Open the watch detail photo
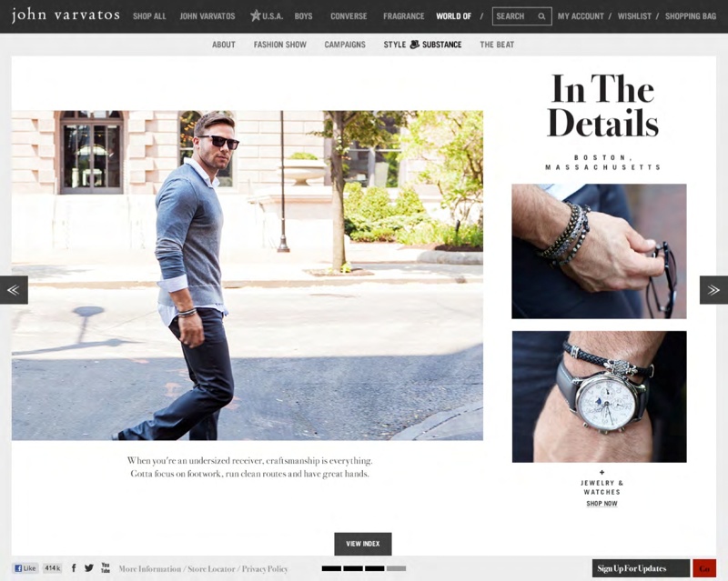This screenshot has height=581, width=728. click(x=600, y=396)
